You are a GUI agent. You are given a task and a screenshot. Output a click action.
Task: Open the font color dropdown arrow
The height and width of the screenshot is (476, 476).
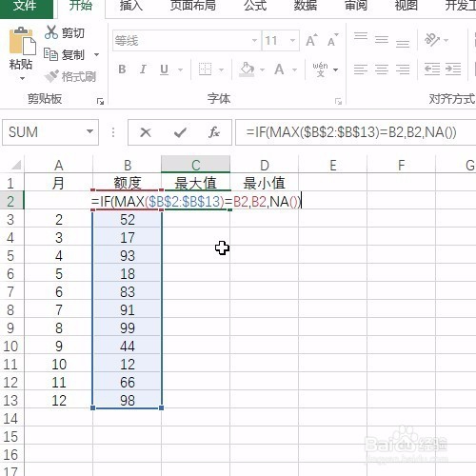294,69
